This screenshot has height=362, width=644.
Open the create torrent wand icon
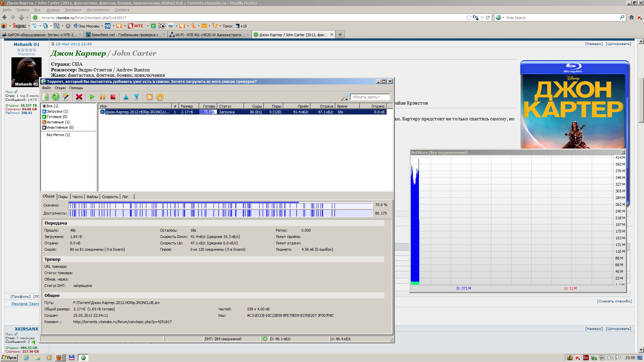(x=66, y=97)
